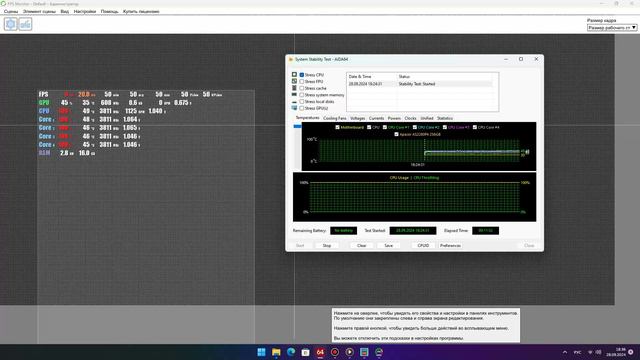Select the Stability Test Started log row
Viewport: 640px width, 360px height.
[420, 84]
